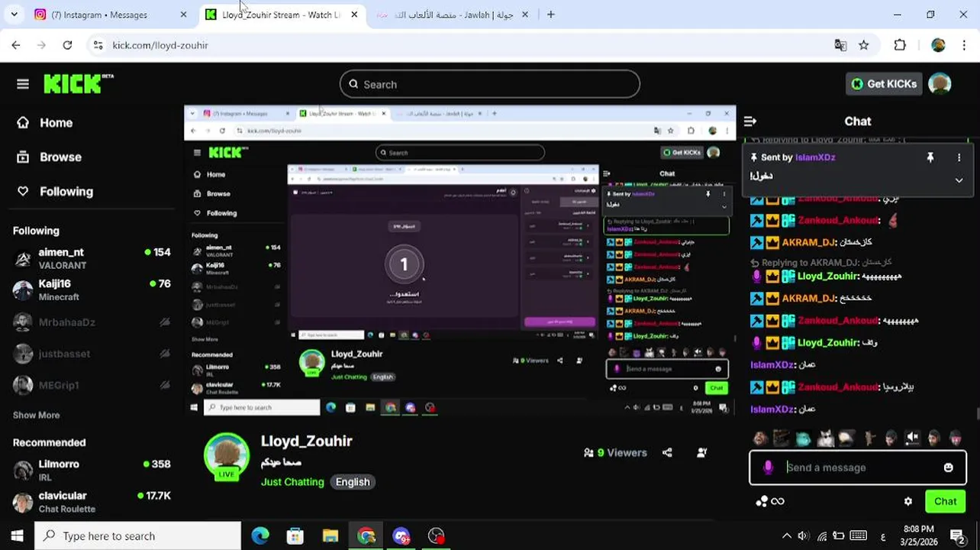The height and width of the screenshot is (550, 980).
Task: Open the Kick profile avatar menu
Action: 940,84
